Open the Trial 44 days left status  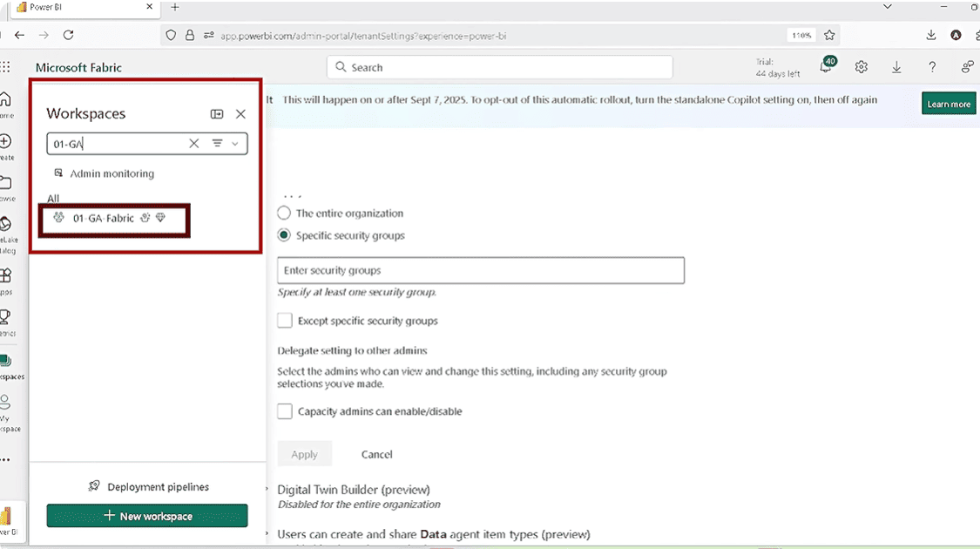[x=778, y=67]
